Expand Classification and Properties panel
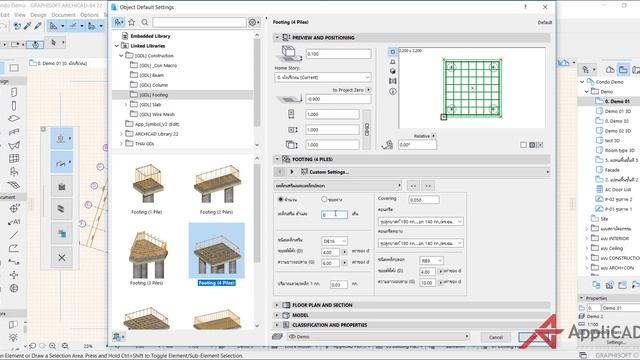 (x=277, y=325)
